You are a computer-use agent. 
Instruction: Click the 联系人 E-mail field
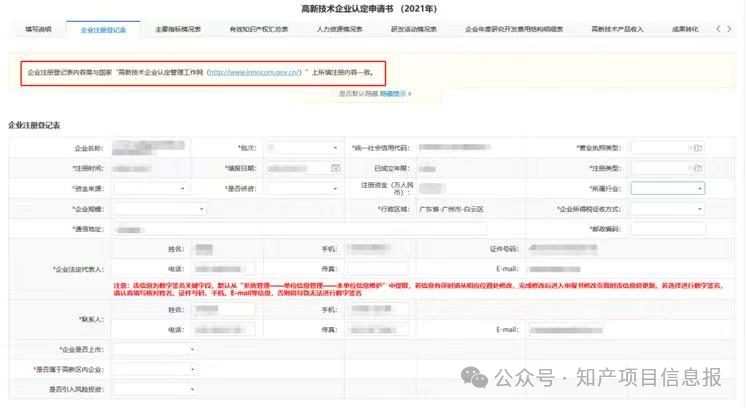click(566, 330)
